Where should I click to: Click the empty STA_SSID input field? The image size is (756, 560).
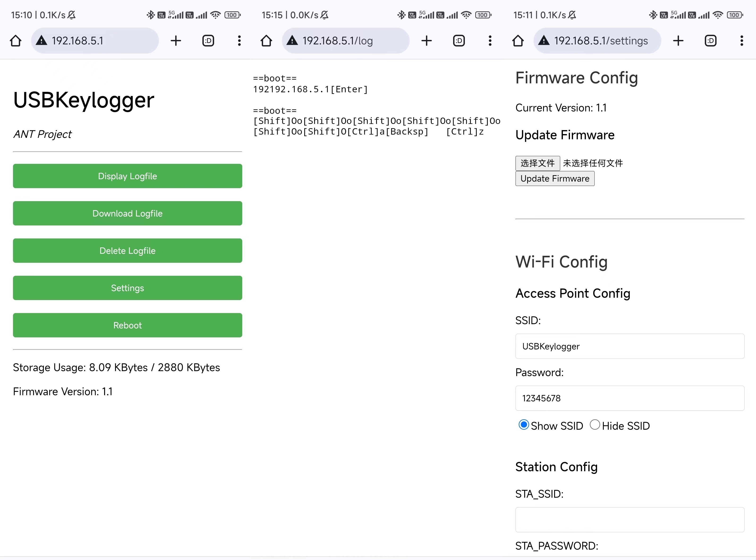point(629,520)
